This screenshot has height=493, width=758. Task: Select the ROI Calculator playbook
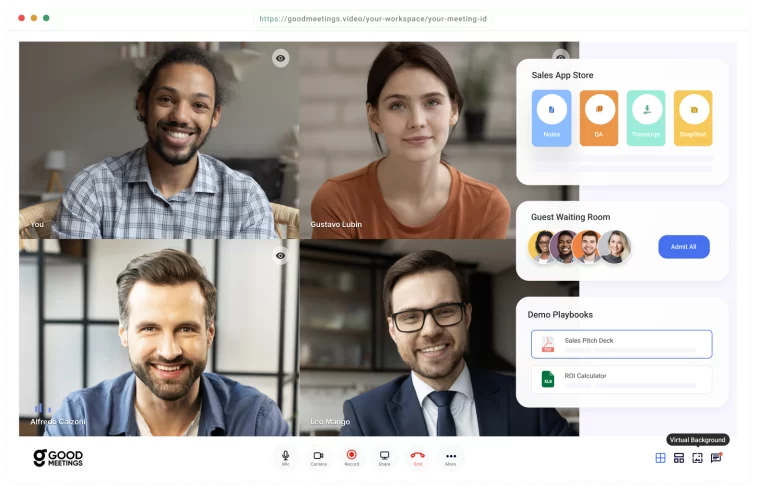(621, 379)
